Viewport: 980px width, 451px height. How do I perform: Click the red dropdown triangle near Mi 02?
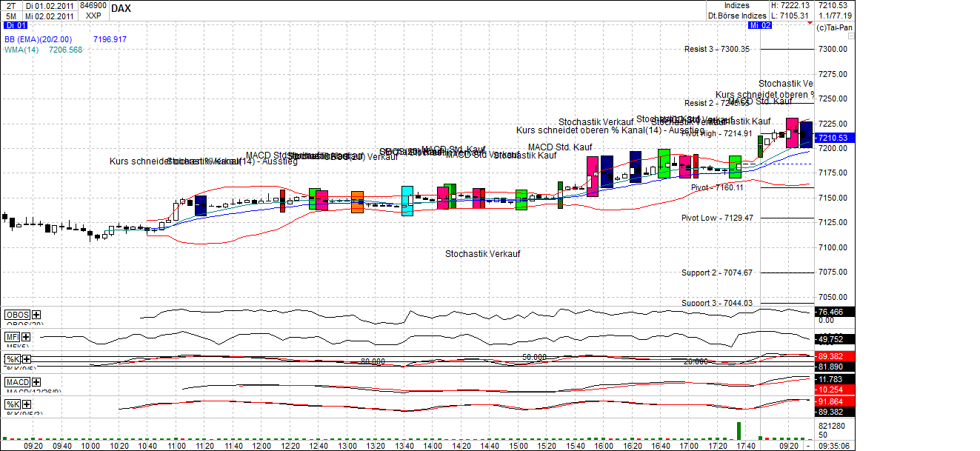(x=810, y=23)
